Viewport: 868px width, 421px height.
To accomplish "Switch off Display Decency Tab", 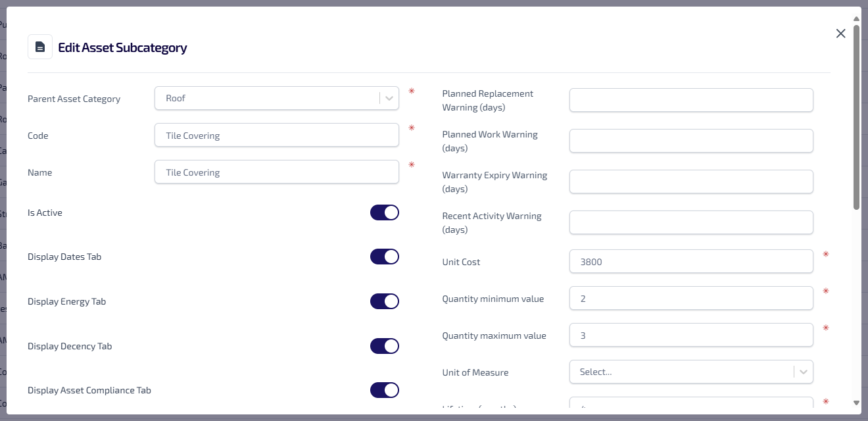I will click(385, 346).
